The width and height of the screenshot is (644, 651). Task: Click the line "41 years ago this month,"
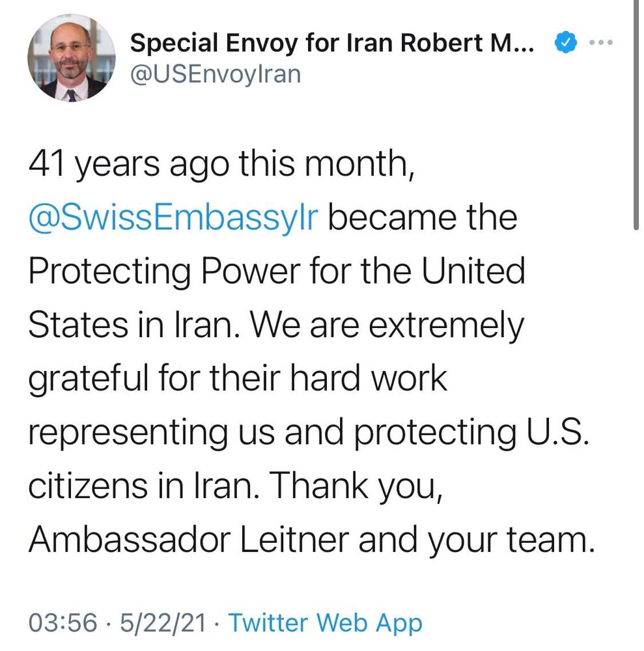221,163
